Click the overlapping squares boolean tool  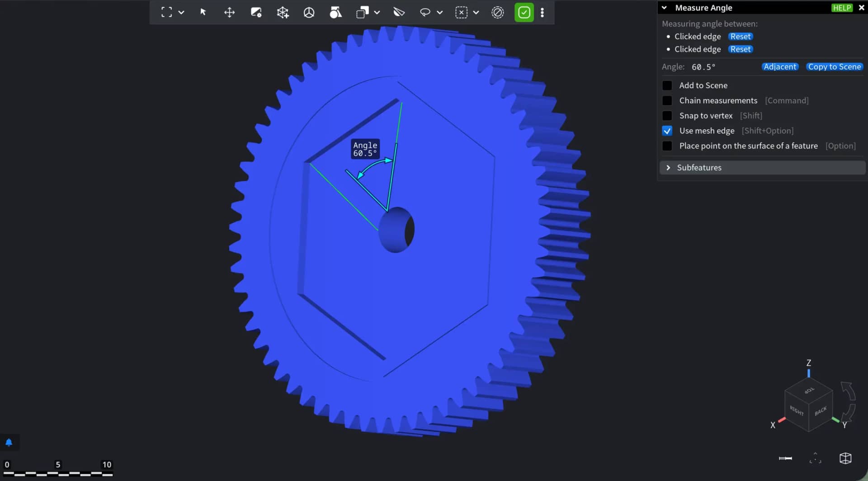pos(362,12)
